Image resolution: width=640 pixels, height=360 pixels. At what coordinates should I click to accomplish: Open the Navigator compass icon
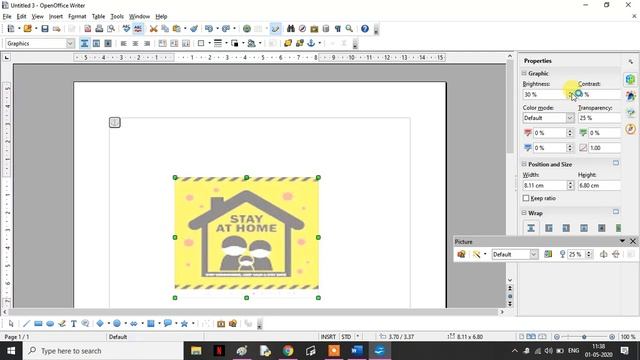[302, 29]
